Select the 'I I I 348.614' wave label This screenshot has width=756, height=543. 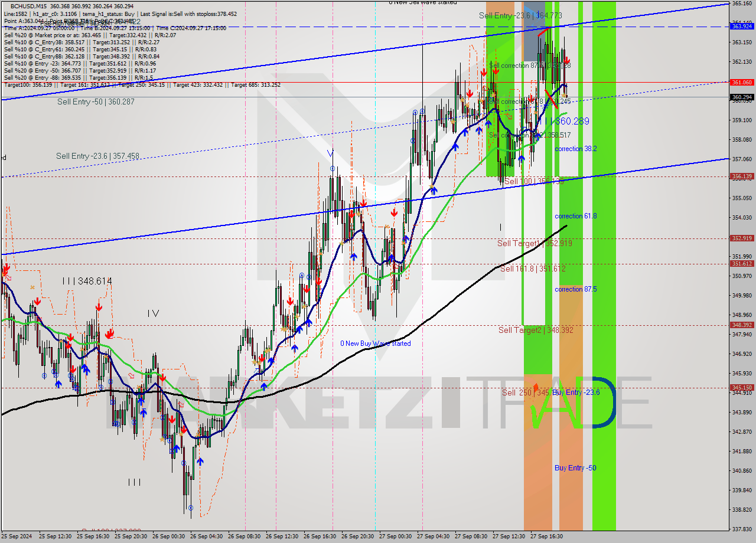(x=87, y=281)
